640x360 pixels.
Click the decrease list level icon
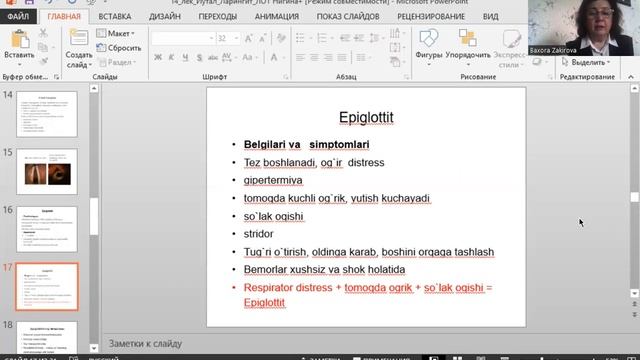[345, 38]
